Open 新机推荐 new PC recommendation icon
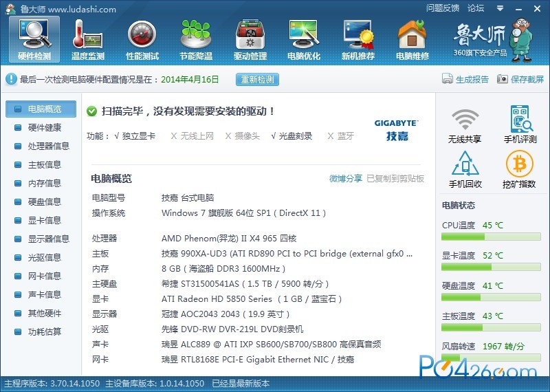Image resolution: width=550 pixels, height=392 pixels. pyautogui.click(x=357, y=39)
